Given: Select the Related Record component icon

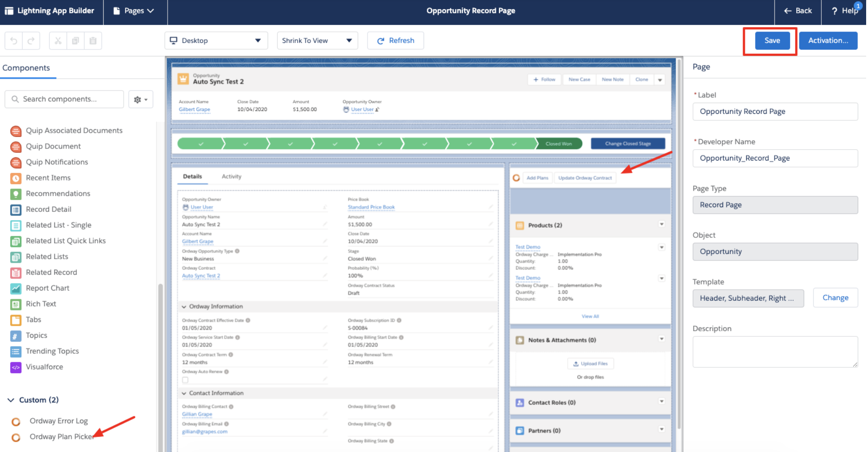Looking at the screenshot, I should pos(16,272).
